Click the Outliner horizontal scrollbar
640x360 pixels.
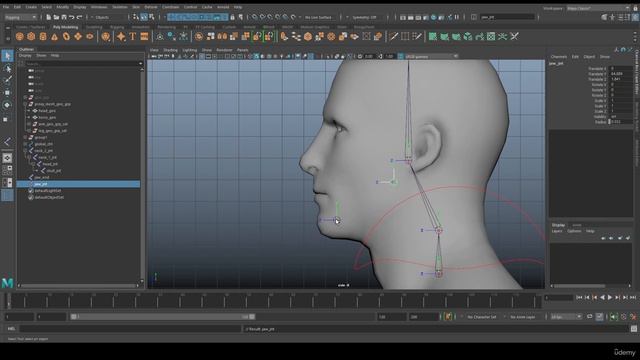[78, 285]
